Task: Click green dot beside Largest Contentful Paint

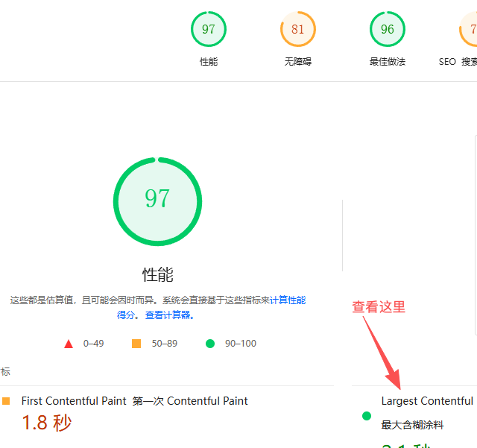Action: pyautogui.click(x=366, y=416)
